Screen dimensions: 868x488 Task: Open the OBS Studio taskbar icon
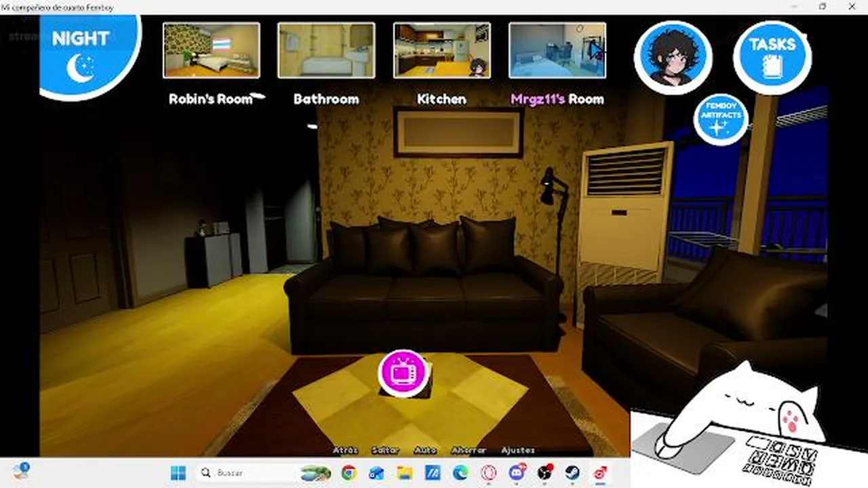click(545, 472)
